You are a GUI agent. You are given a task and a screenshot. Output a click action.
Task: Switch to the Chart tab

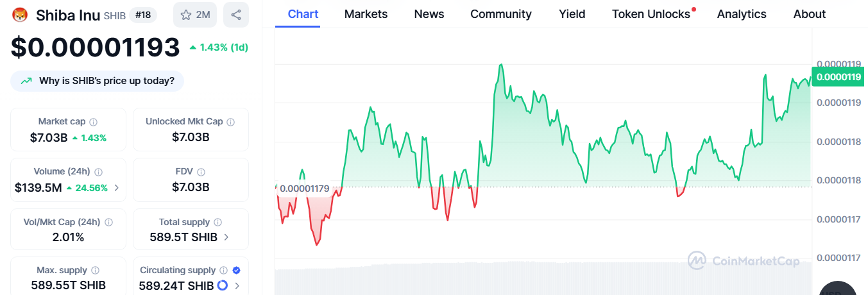[x=303, y=14]
